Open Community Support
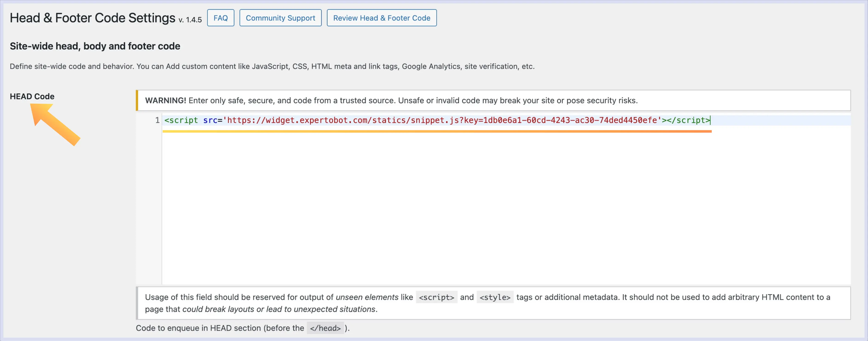868x341 pixels. click(280, 18)
